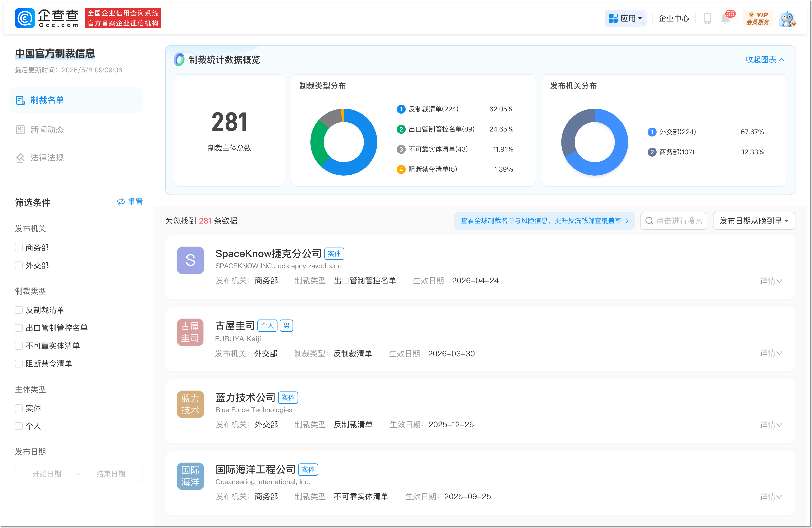Click the 实体 tag on SpaceKnow
The image size is (812, 528).
[x=334, y=254]
